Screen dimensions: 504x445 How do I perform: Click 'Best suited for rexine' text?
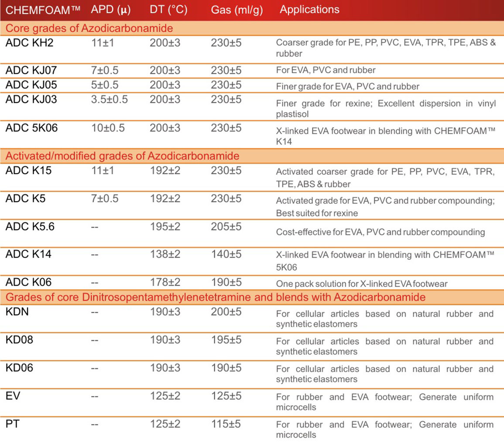pyautogui.click(x=317, y=214)
